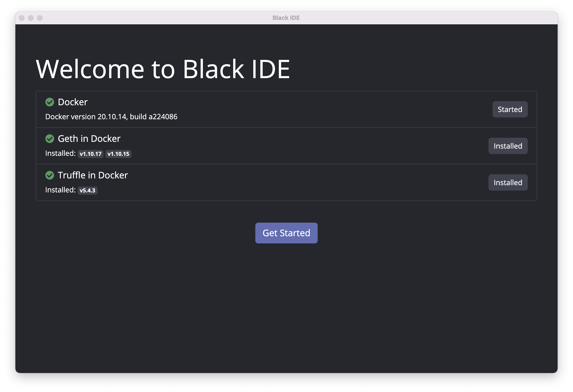Close the Black IDE window

pos(22,18)
